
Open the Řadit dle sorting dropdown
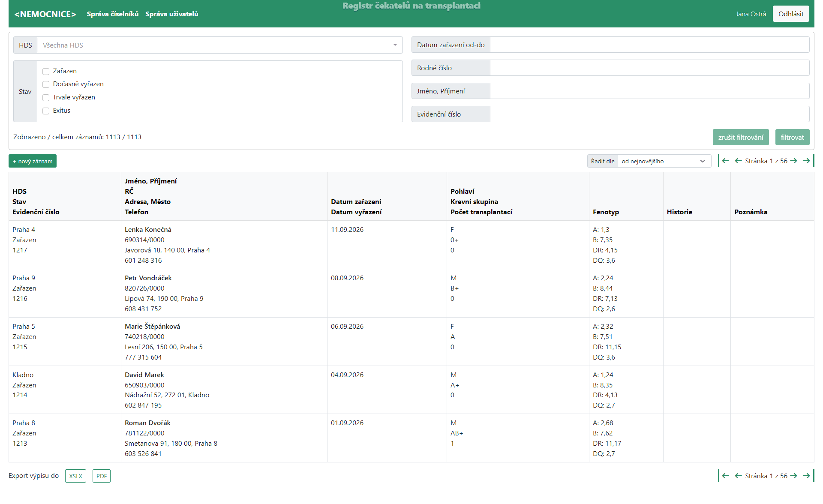(x=664, y=161)
